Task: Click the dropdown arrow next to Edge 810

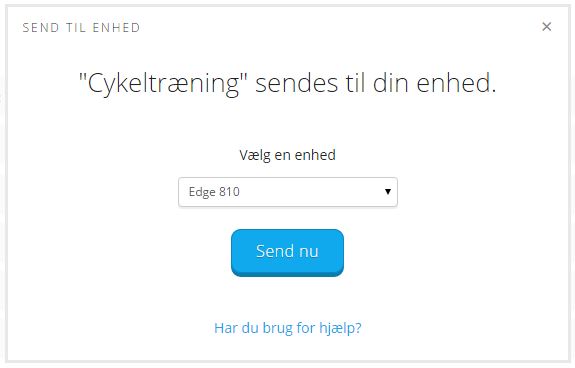Action: (x=388, y=191)
